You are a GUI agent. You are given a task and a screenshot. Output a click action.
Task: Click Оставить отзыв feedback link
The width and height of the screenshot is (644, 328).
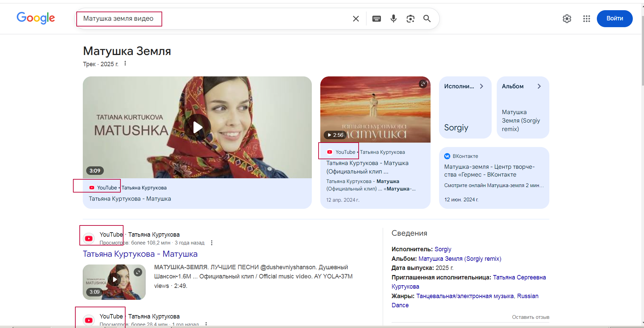tap(530, 317)
